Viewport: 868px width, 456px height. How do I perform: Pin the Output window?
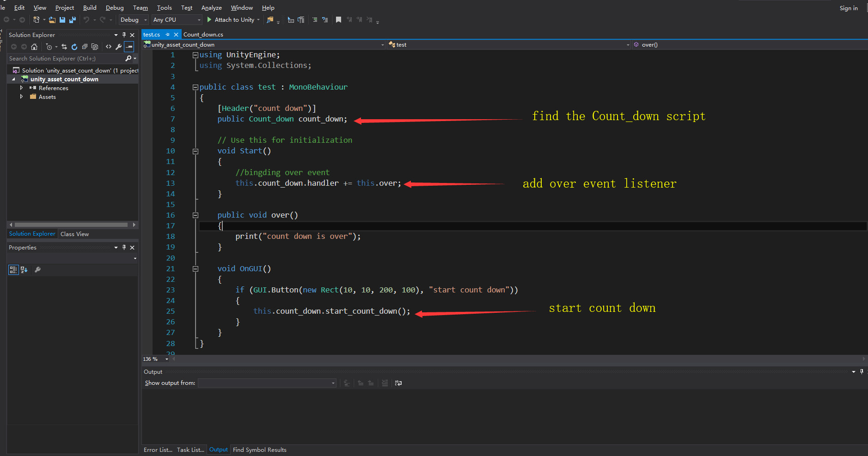point(861,371)
